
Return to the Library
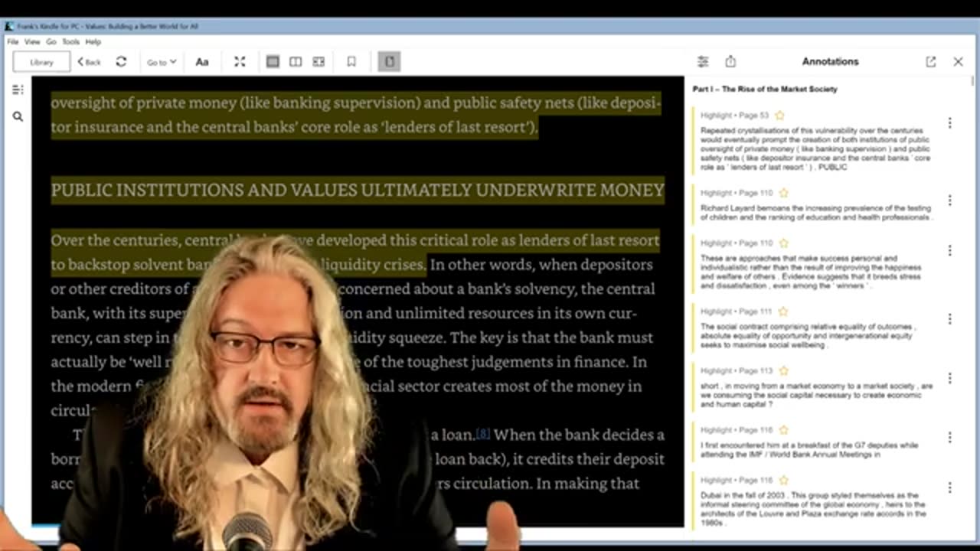(41, 62)
